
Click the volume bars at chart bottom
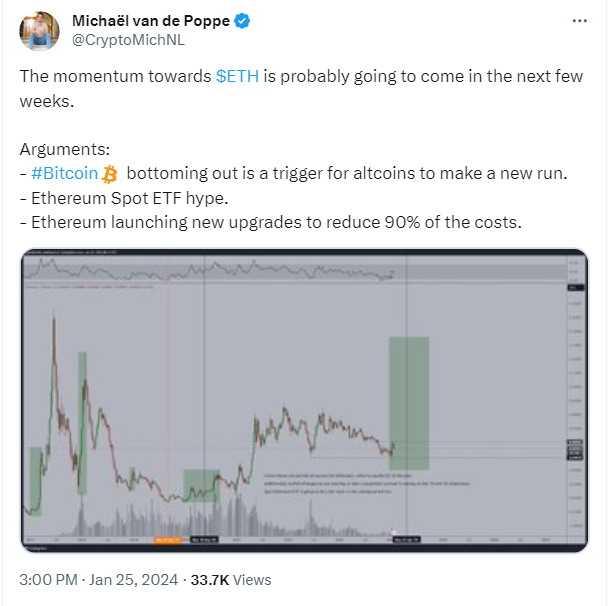(217, 518)
